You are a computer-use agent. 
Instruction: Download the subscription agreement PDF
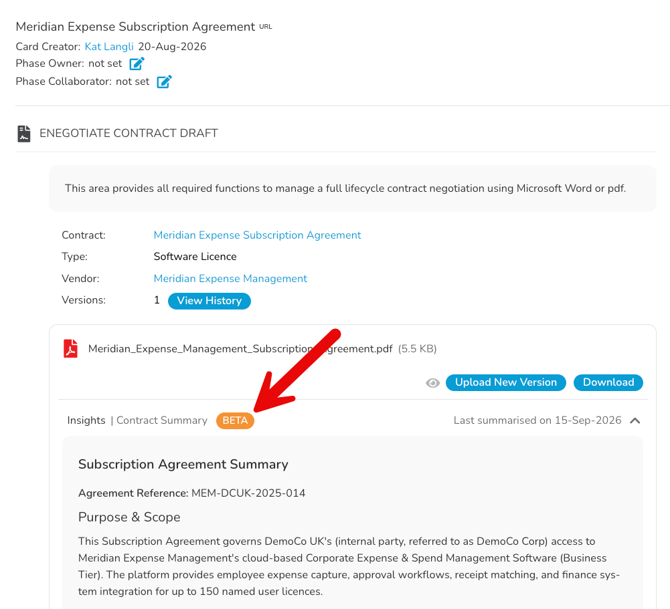[x=608, y=382]
